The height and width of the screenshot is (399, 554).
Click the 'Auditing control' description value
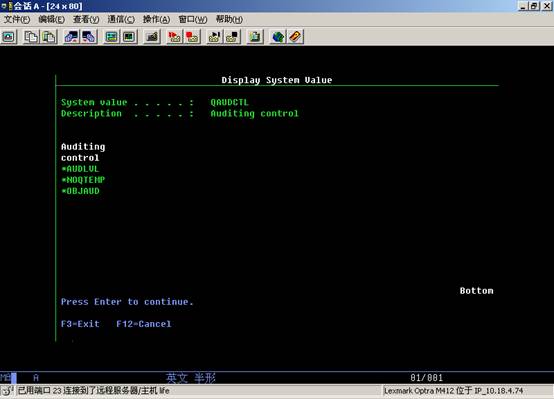254,113
